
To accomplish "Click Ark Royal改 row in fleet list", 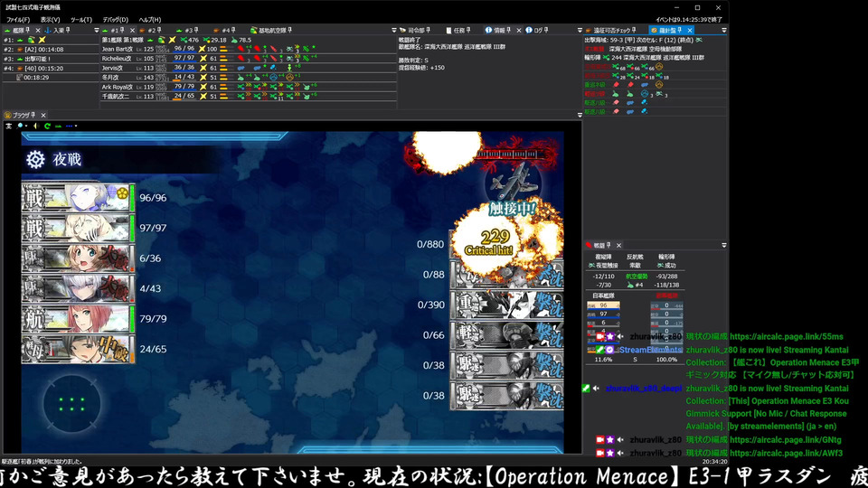I will tap(249, 87).
